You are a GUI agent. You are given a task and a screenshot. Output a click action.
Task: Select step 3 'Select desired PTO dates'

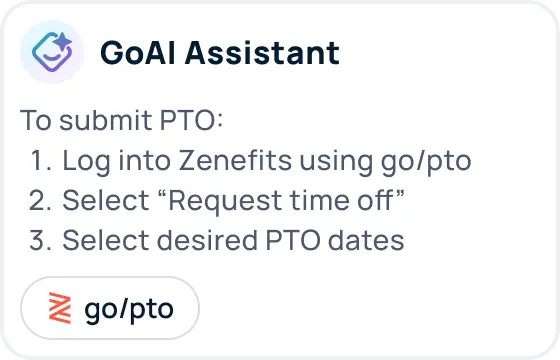[216, 240]
